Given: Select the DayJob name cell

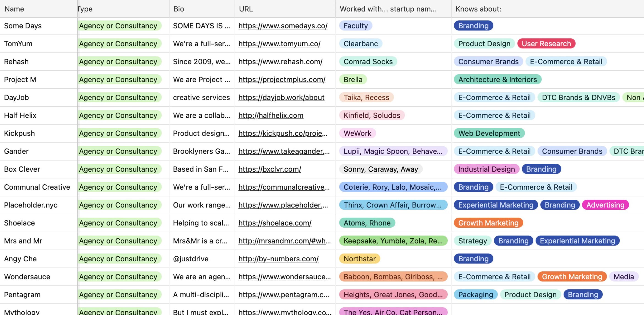Looking at the screenshot, I should pyautogui.click(x=39, y=98).
